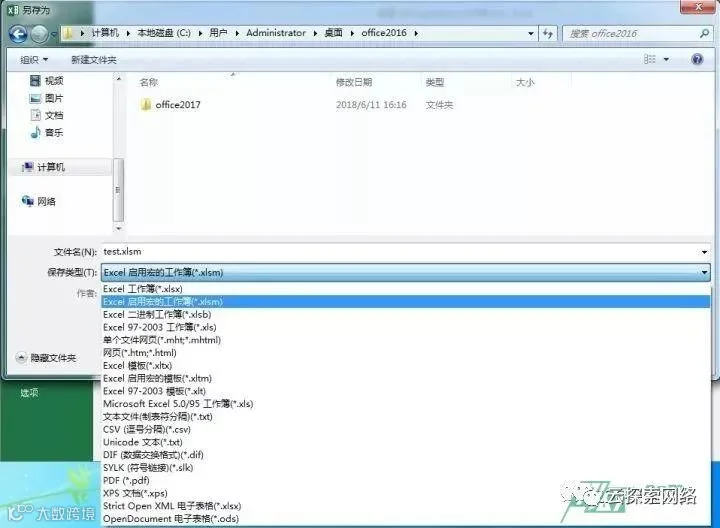Open the view options dropdown arrow
The height and width of the screenshot is (528, 720).
pos(666,59)
